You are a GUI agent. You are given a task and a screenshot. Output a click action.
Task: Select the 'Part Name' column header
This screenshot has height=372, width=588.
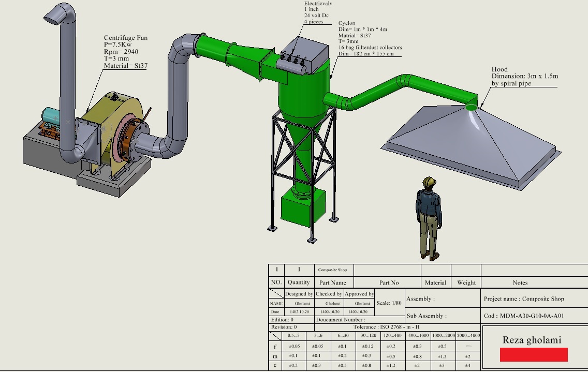click(333, 282)
